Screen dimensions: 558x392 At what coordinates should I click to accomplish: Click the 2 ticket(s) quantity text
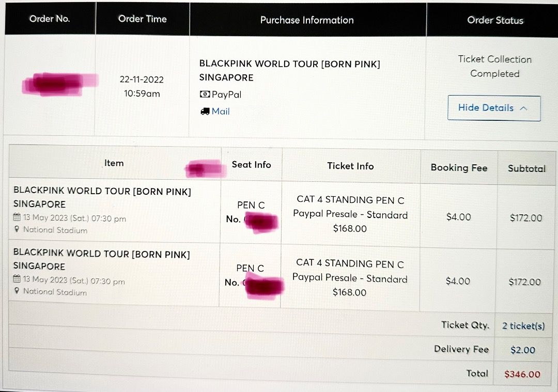click(523, 326)
